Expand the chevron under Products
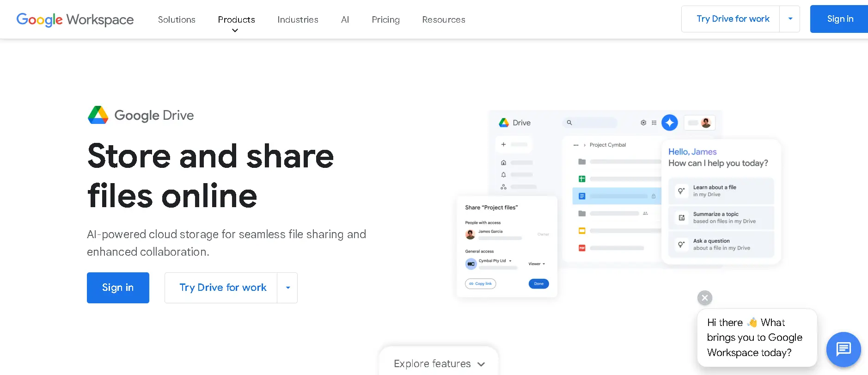This screenshot has width=868, height=375. click(x=235, y=31)
